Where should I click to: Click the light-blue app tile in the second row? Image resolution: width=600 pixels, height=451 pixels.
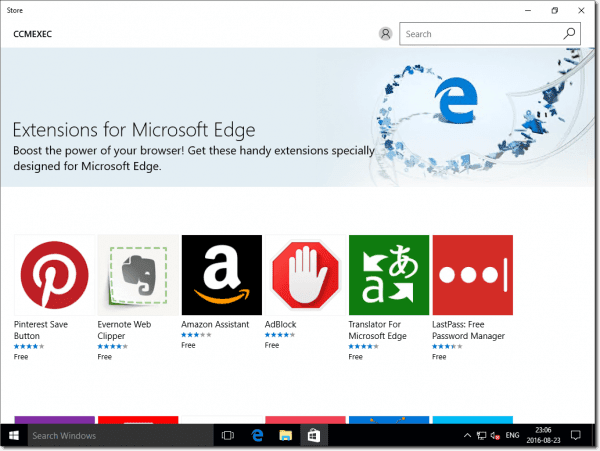pyautogui.click(x=473, y=420)
